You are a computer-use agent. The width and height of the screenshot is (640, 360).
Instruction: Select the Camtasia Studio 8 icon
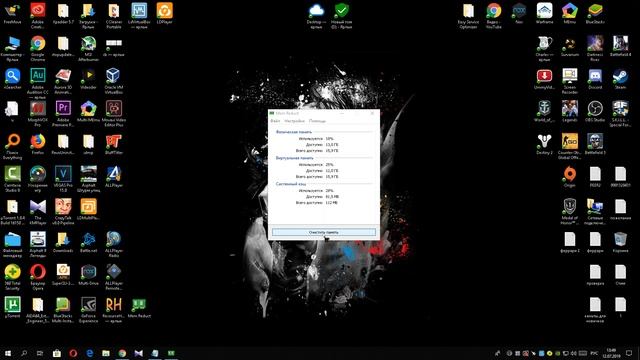point(12,179)
